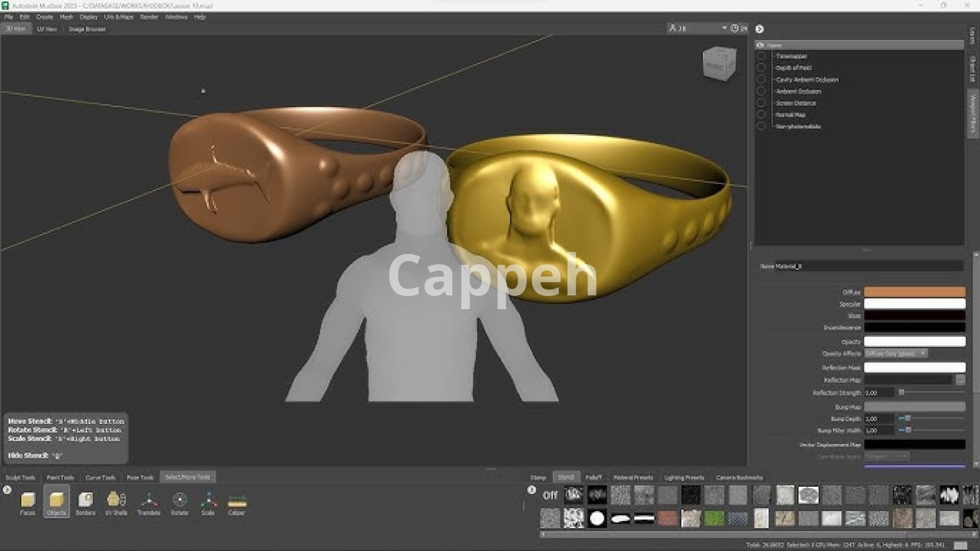Enable the Tonemapper viewport filter
Image resolution: width=980 pixels, height=551 pixels.
[x=761, y=56]
